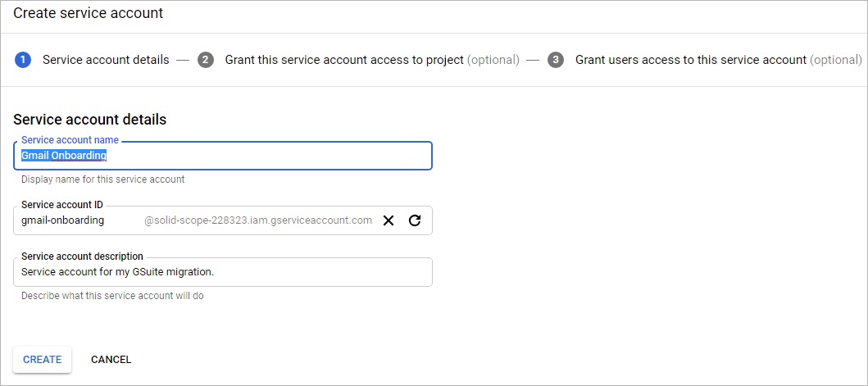
Task: Click the step 3 number circle
Action: (x=556, y=60)
